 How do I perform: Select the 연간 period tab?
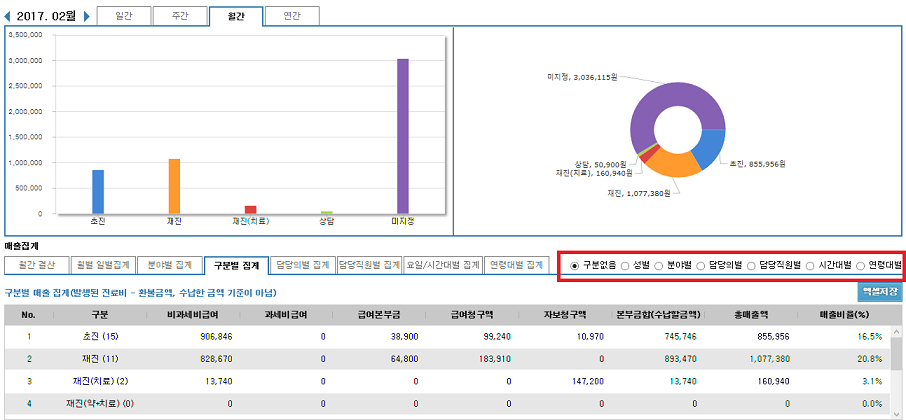pyautogui.click(x=292, y=16)
